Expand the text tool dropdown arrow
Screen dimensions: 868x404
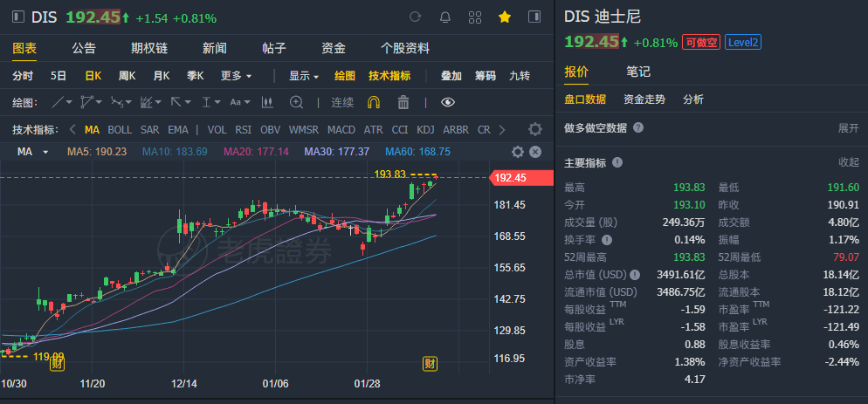pyautogui.click(x=247, y=102)
